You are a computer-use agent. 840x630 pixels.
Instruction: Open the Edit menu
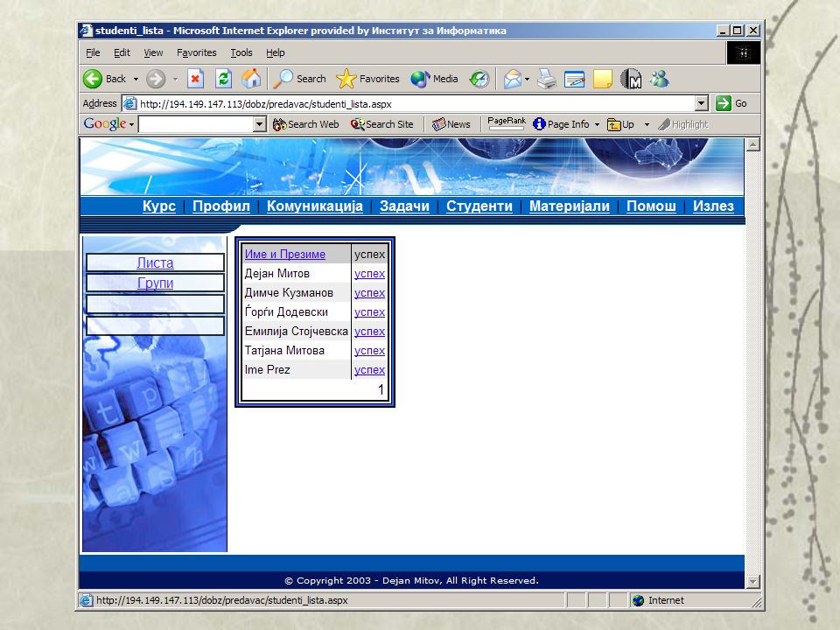click(122, 52)
